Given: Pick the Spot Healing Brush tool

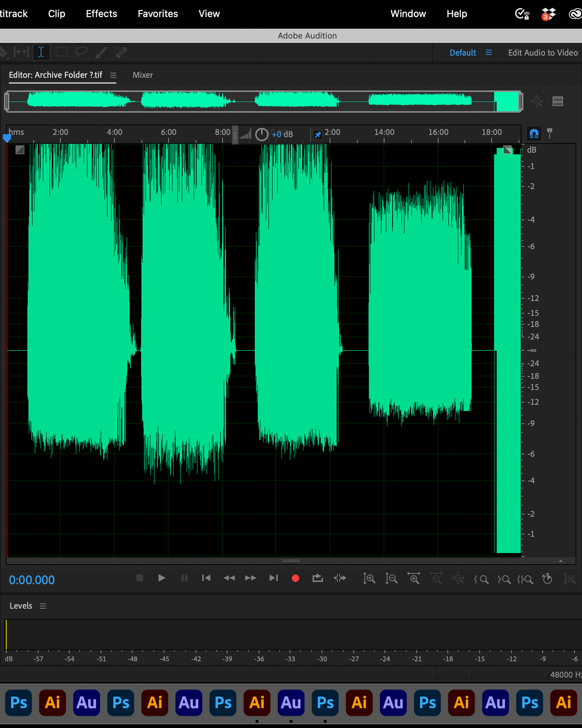Looking at the screenshot, I should pyautogui.click(x=121, y=52).
